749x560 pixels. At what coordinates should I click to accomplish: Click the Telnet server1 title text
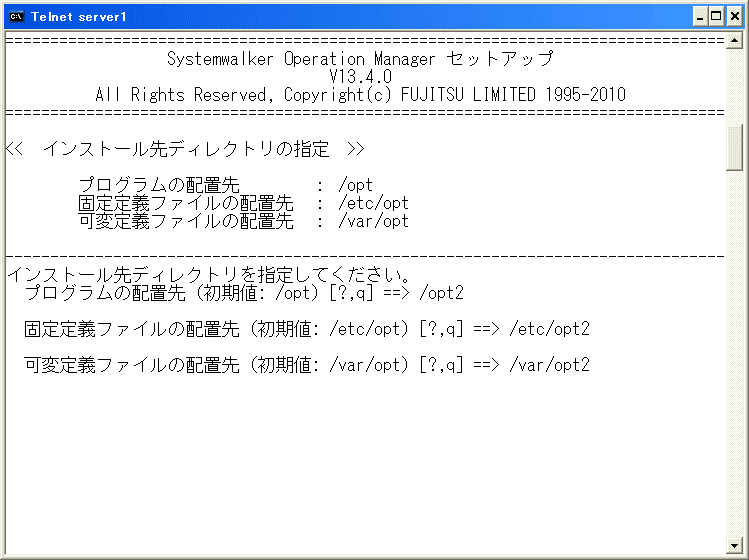point(78,17)
